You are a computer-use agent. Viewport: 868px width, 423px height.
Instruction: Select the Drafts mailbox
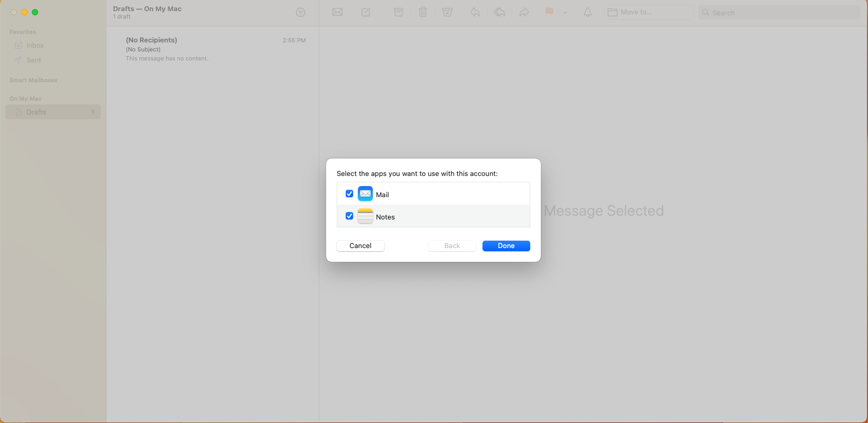53,112
